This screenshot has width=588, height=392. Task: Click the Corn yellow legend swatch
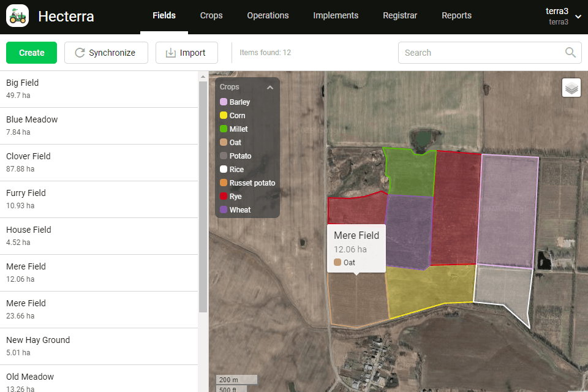tap(224, 116)
